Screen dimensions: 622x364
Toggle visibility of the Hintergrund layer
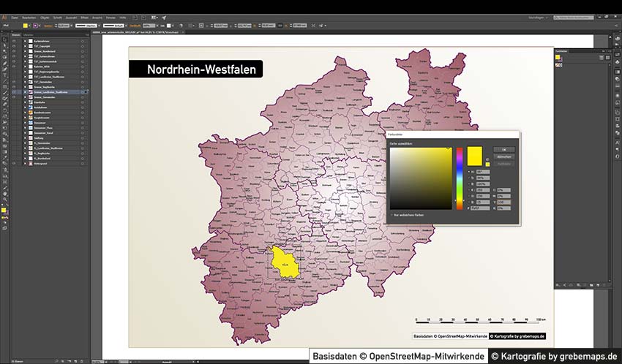click(14, 163)
